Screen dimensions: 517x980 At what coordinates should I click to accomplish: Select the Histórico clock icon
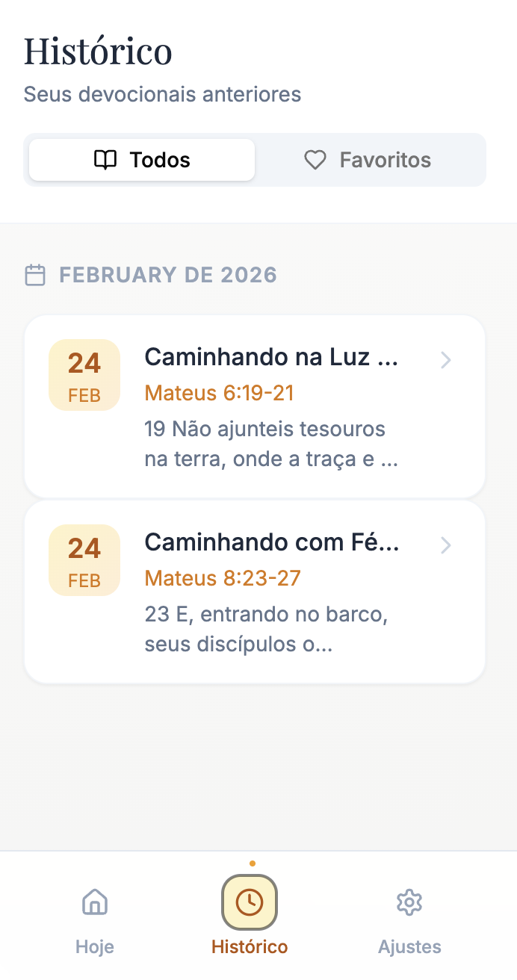250,902
